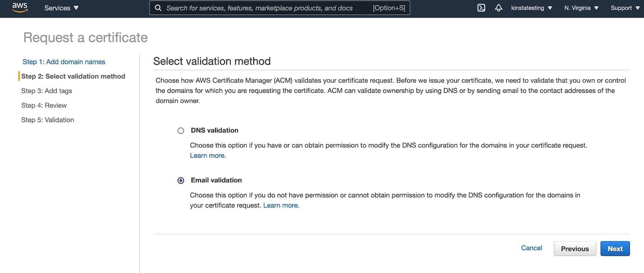Screen dimensions: 644x273
Task: Select the Email validation option
Action: click(181, 180)
